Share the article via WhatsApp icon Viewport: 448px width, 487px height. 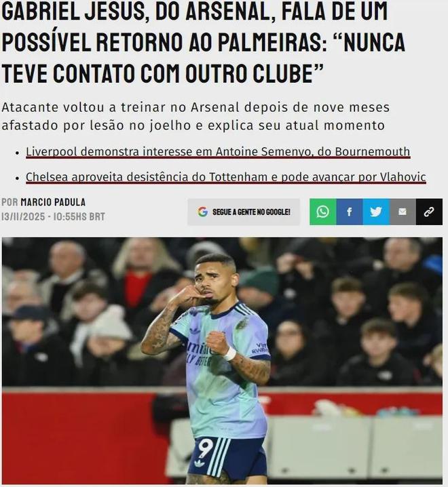click(x=322, y=212)
